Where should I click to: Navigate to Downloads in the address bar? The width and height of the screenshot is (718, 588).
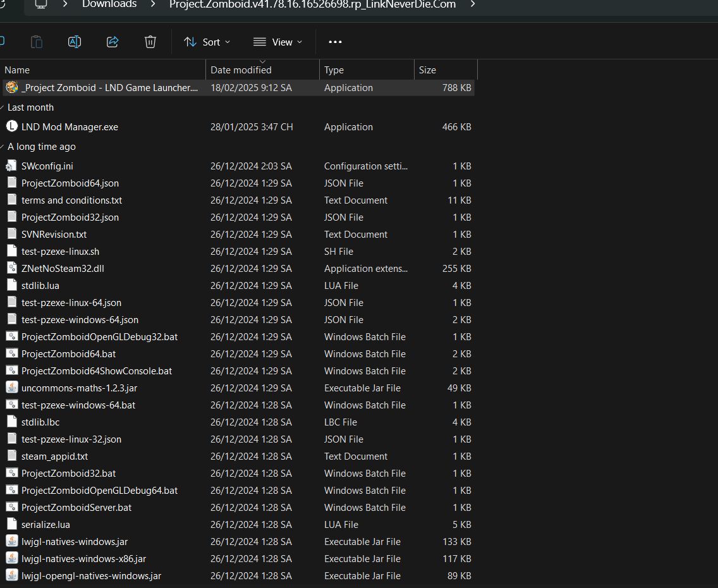(x=109, y=4)
